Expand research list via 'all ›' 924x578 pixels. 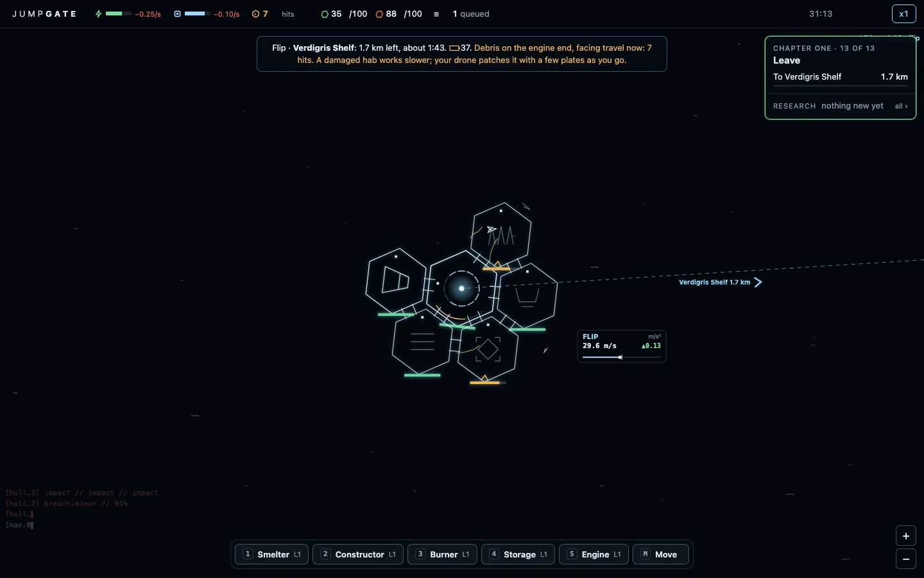click(x=902, y=106)
